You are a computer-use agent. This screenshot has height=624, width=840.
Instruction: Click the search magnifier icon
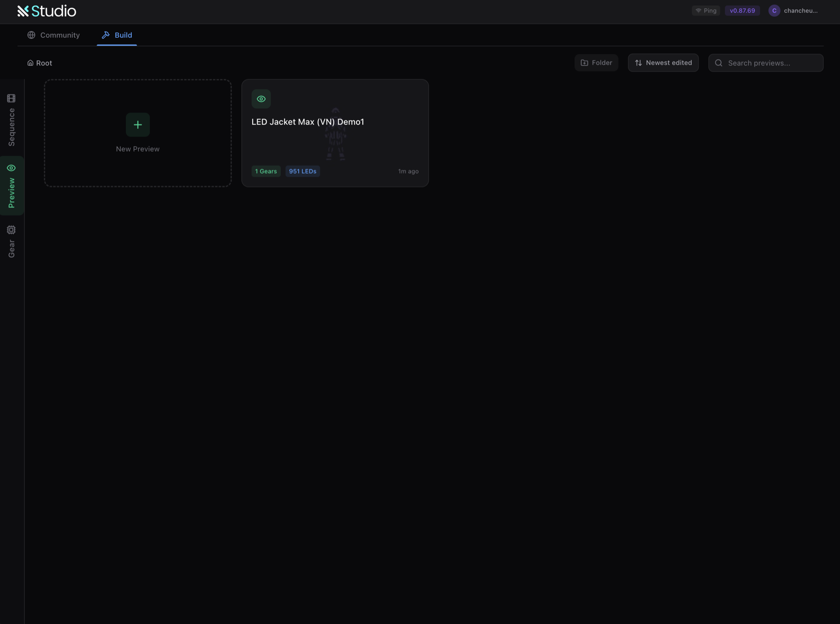(719, 63)
